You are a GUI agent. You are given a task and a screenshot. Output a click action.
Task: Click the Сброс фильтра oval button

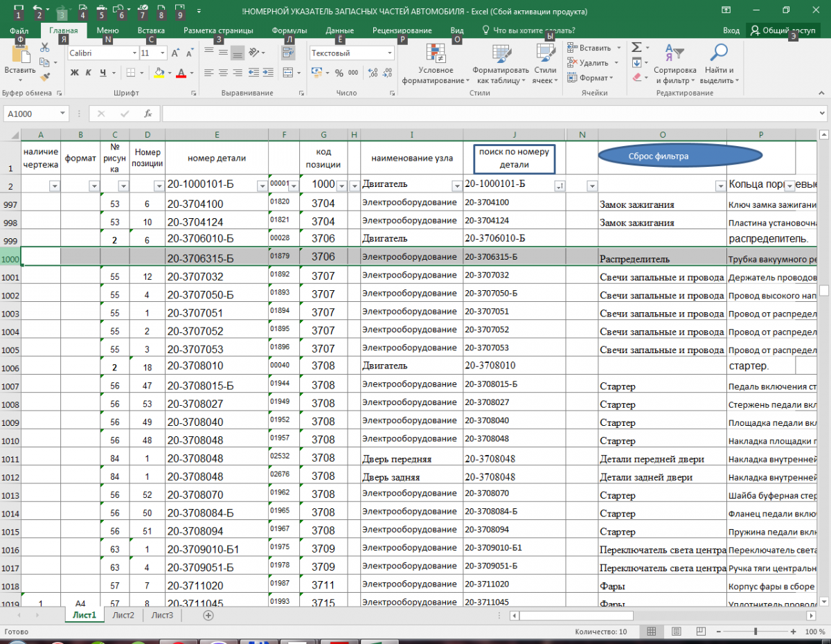[x=680, y=156]
